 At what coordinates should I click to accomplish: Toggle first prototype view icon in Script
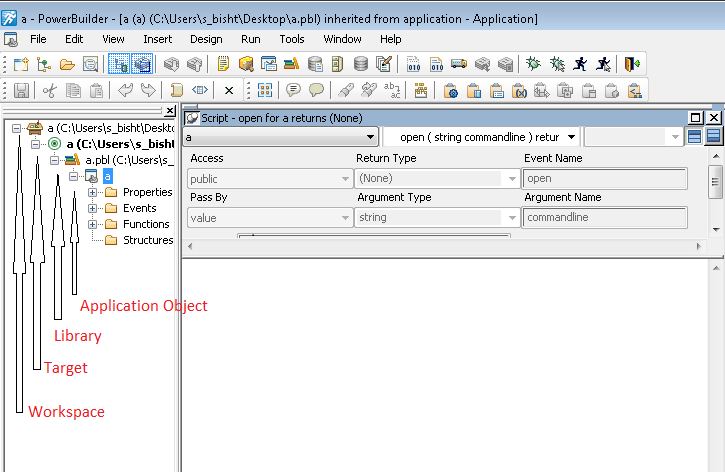tap(694, 137)
